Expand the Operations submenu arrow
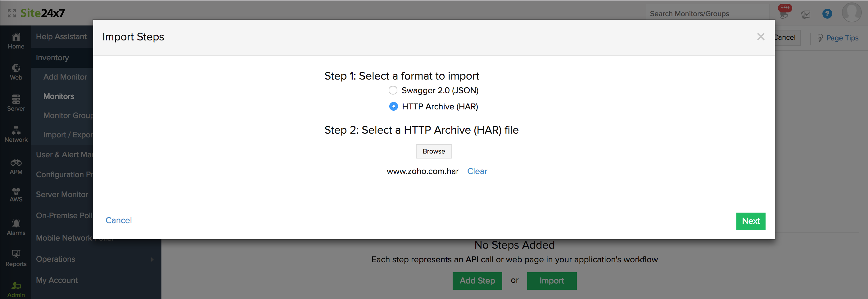Screen dimensions: 868x299 click(152, 260)
